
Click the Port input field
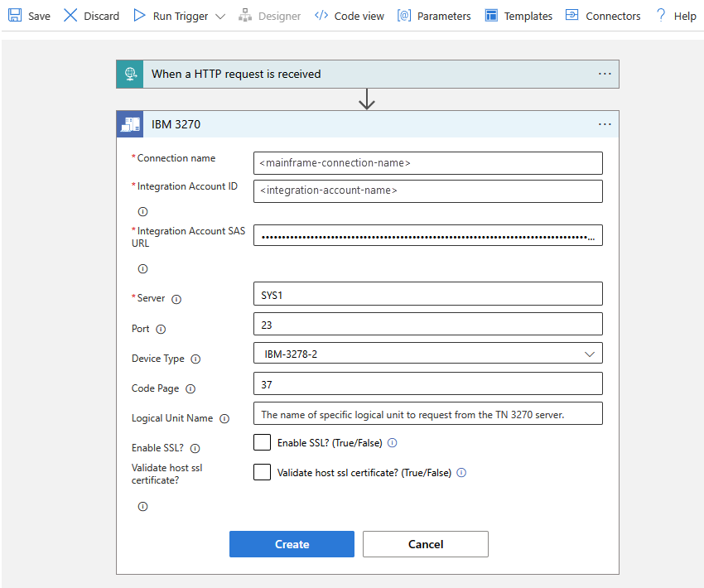(428, 324)
